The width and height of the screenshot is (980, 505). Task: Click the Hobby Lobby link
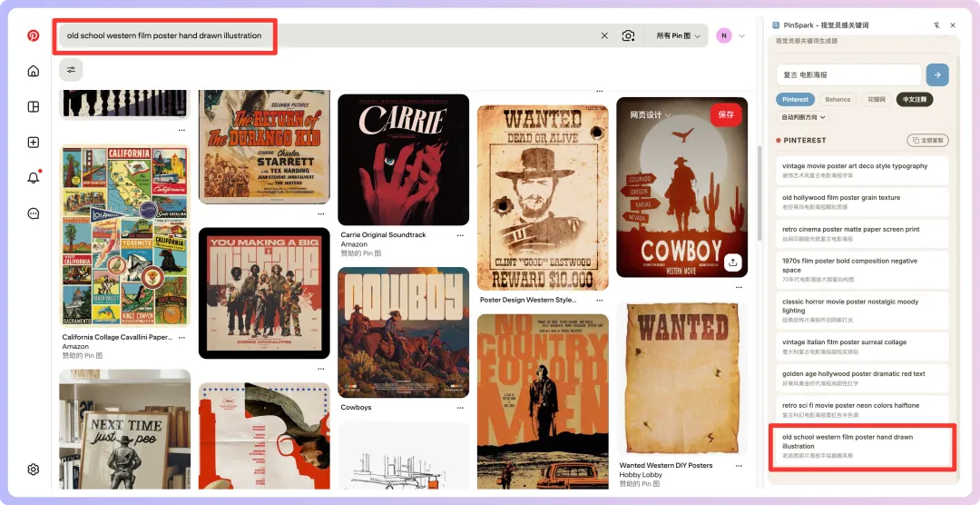(x=637, y=474)
